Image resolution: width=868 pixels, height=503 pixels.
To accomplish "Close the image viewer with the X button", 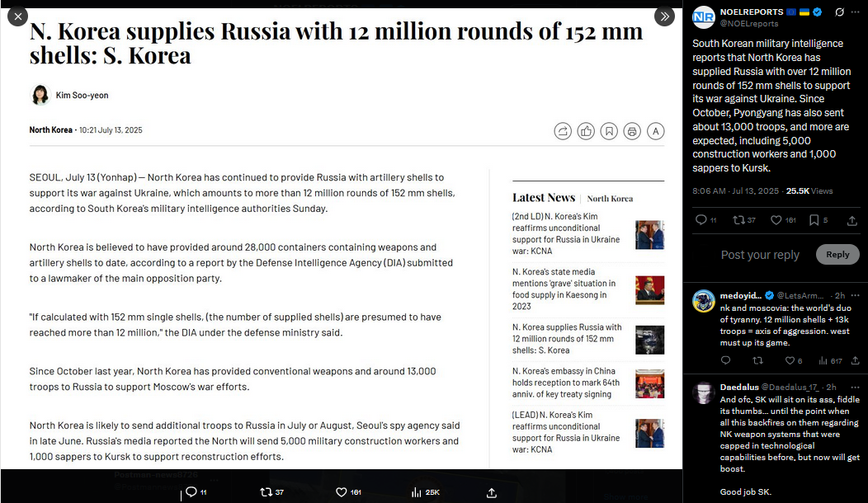I will (x=17, y=16).
